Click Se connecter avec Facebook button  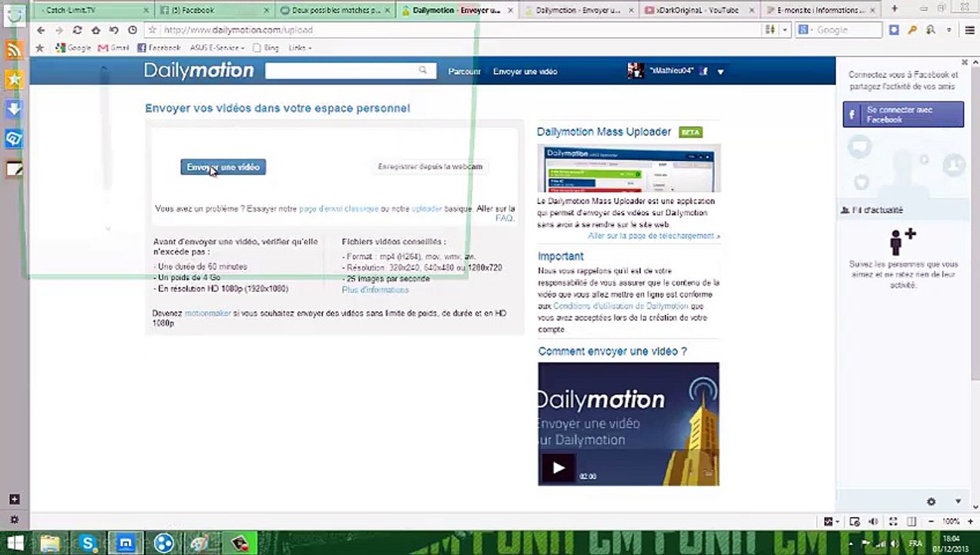(x=903, y=115)
